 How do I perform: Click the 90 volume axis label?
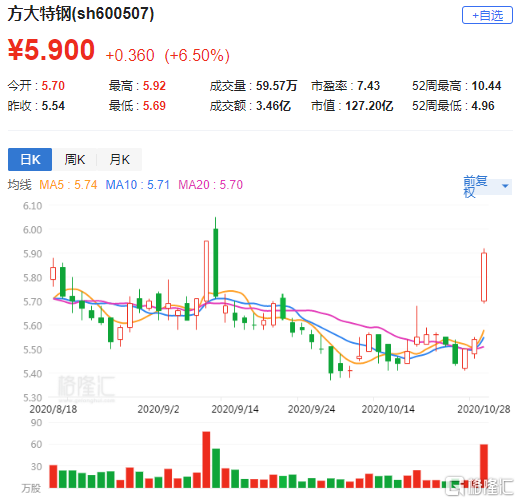coord(36,423)
